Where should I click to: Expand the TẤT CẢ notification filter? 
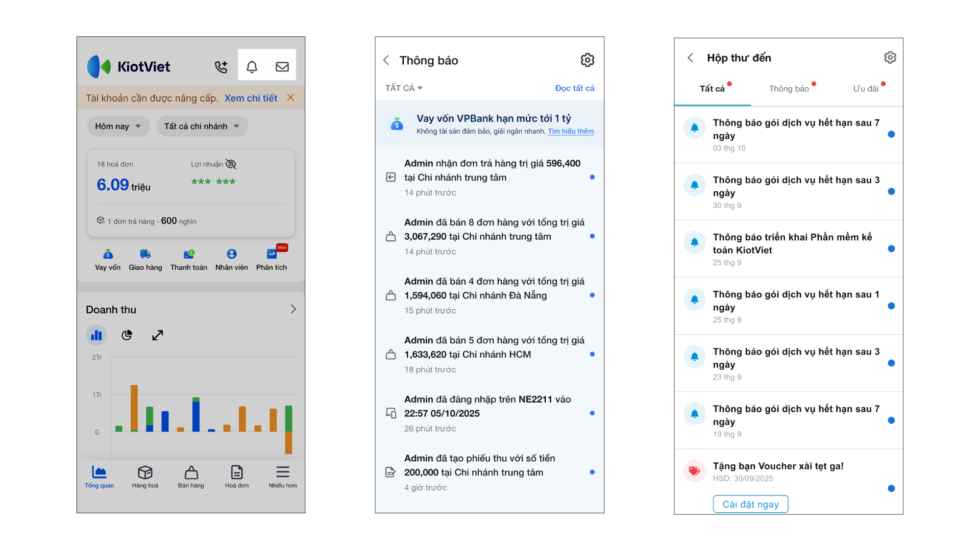pos(404,88)
